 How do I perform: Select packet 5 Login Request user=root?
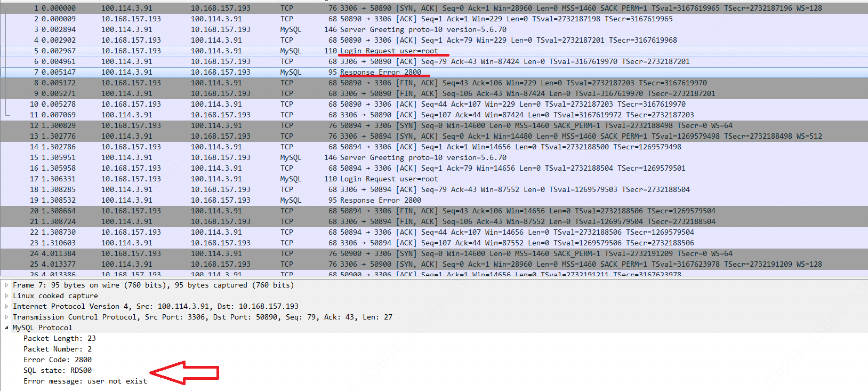point(434,51)
